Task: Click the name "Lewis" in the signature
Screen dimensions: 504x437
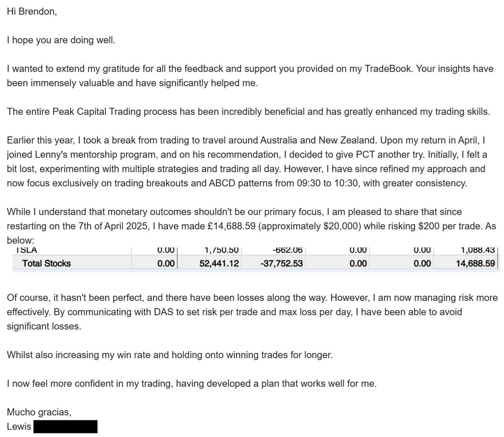Action: point(19,427)
